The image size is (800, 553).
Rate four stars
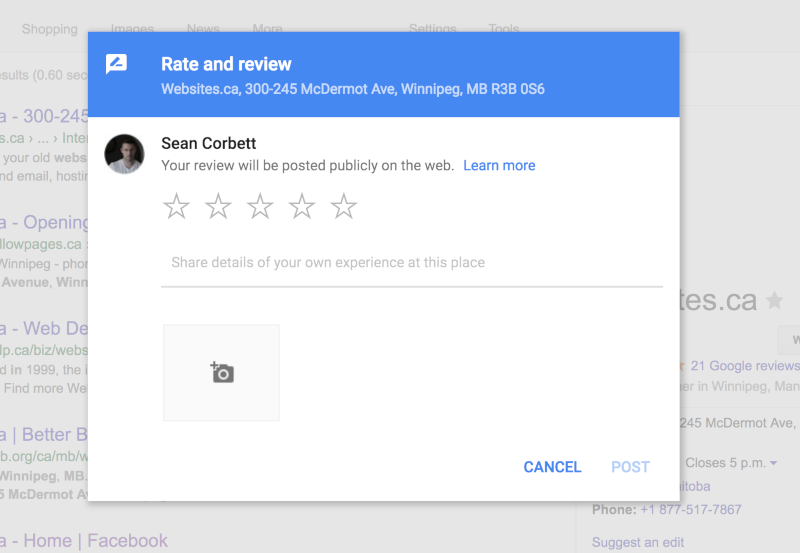[x=302, y=206]
